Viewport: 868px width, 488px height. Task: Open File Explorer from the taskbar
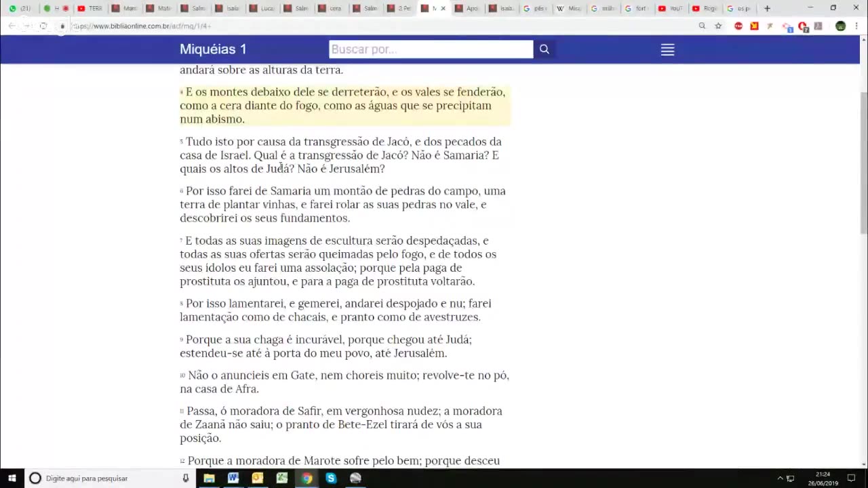tap(209, 478)
